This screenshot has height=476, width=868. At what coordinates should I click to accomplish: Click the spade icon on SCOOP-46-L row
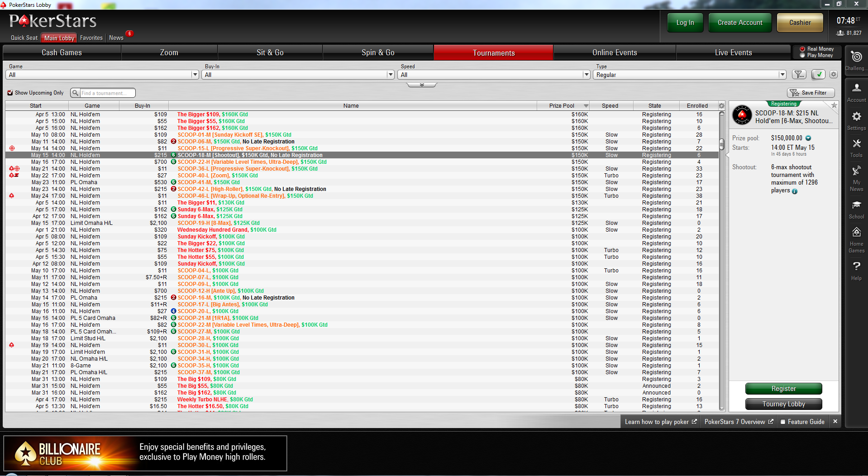11,196
